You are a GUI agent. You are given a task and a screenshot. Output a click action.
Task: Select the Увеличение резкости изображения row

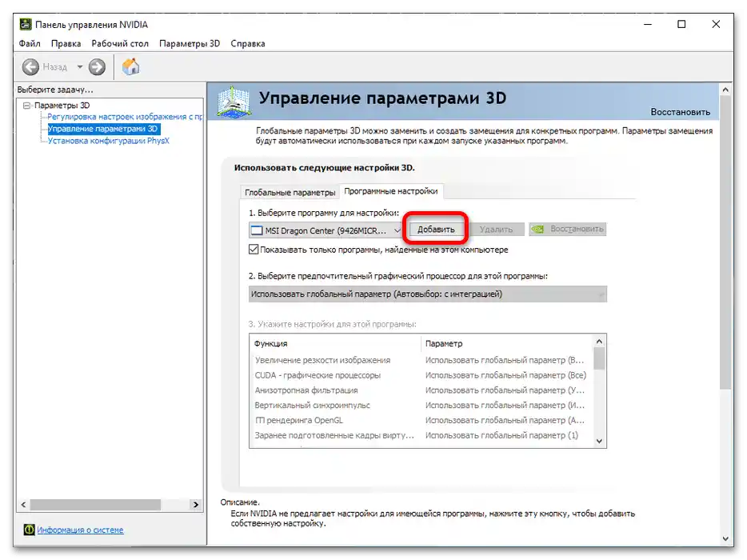pyautogui.click(x=421, y=360)
